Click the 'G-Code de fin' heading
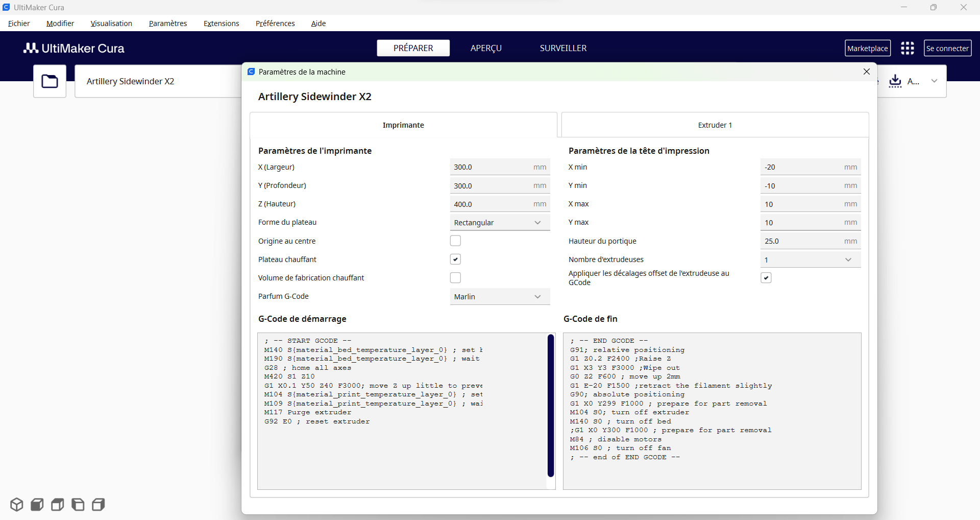The width and height of the screenshot is (980, 520). pyautogui.click(x=591, y=319)
